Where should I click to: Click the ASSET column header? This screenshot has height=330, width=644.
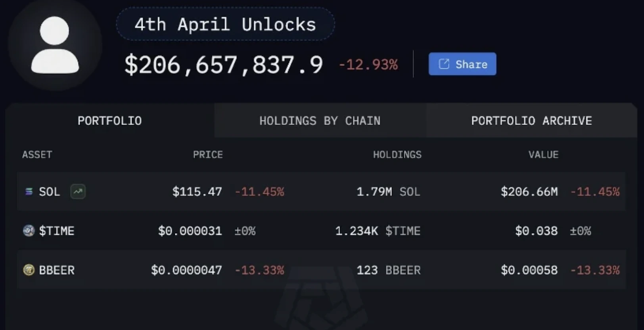pos(37,155)
